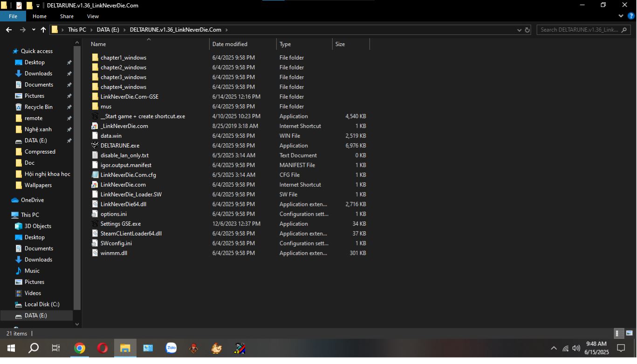637x364 pixels.
Task: Unpin Desktop from Quick access
Action: pos(69,62)
